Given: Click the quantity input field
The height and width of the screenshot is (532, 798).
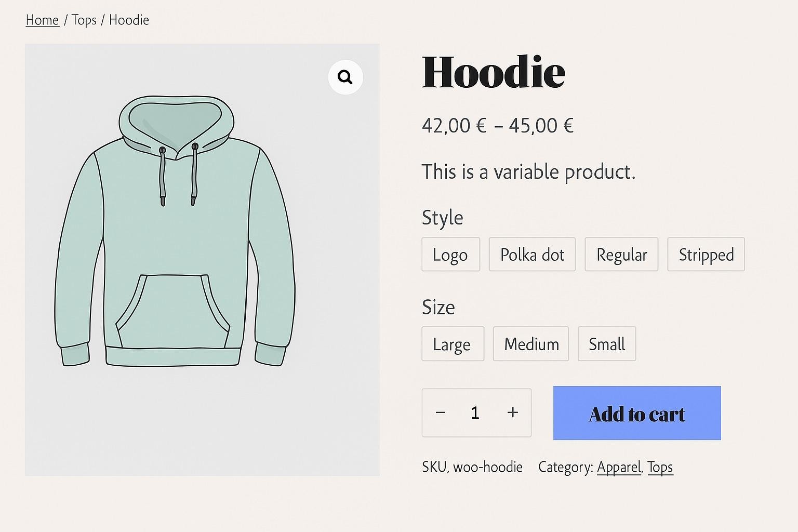Looking at the screenshot, I should pos(475,413).
